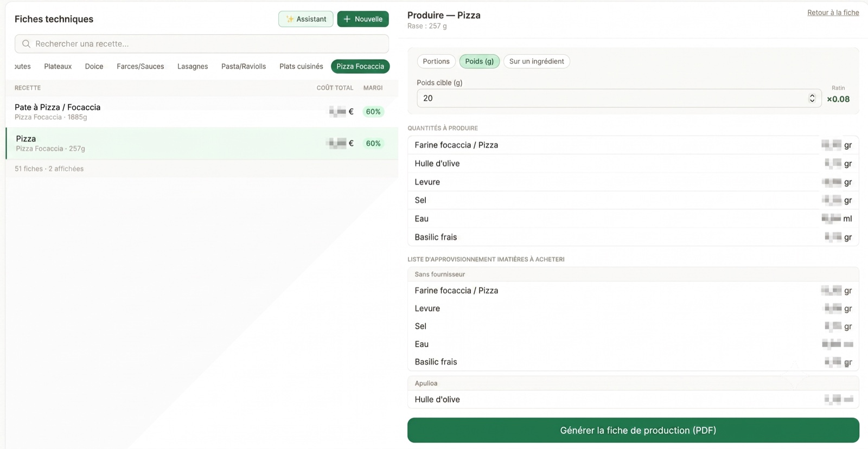Click Sel in quantities to produce
This screenshot has width=868, height=449.
coord(633,200)
